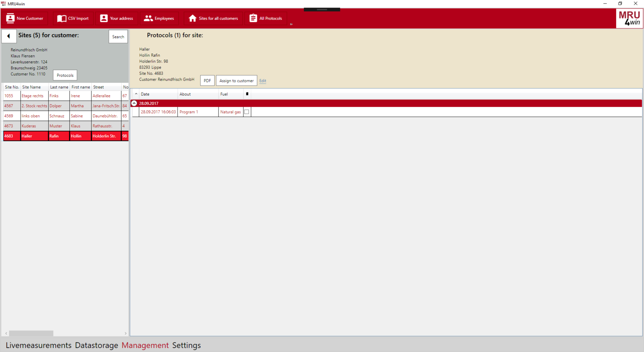Screen dimensions: 644x352
Task: Open the Settings tab
Action: [x=186, y=345]
